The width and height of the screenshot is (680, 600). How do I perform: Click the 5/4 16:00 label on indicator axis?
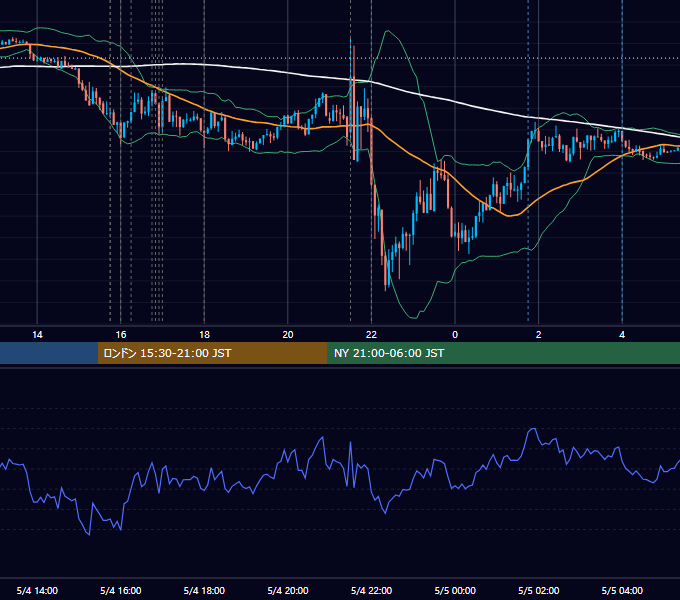coord(121,590)
